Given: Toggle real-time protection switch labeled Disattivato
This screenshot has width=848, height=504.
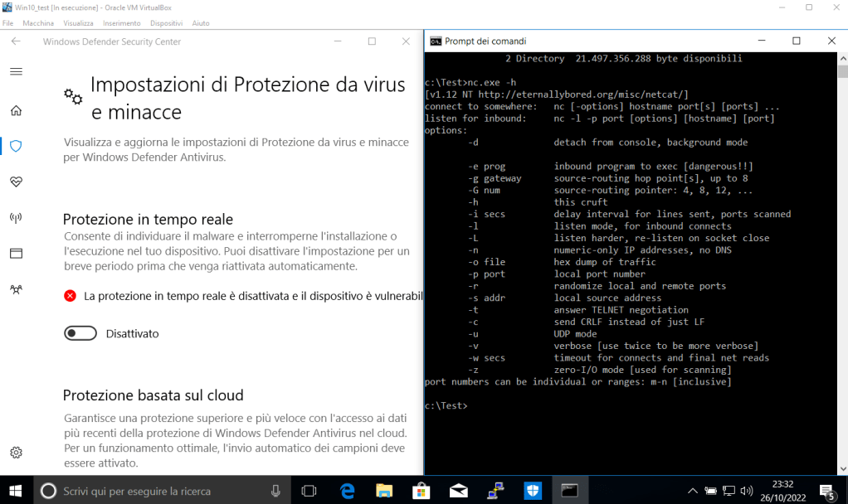Looking at the screenshot, I should click(81, 333).
